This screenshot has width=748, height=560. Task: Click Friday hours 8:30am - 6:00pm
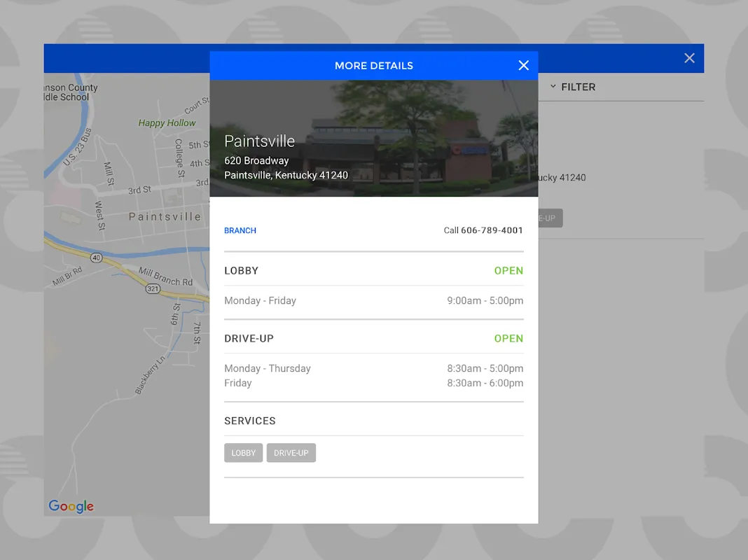[485, 383]
